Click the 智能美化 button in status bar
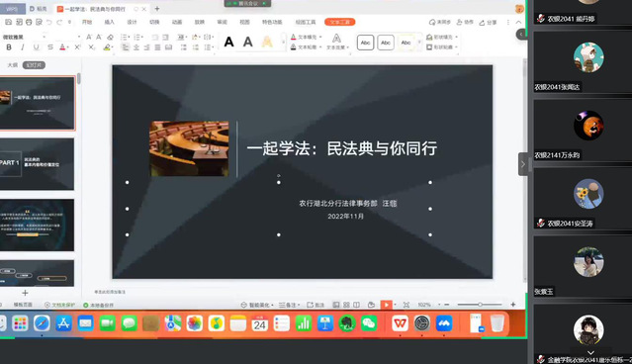Viewport: 632px width, 364px height. click(x=257, y=306)
